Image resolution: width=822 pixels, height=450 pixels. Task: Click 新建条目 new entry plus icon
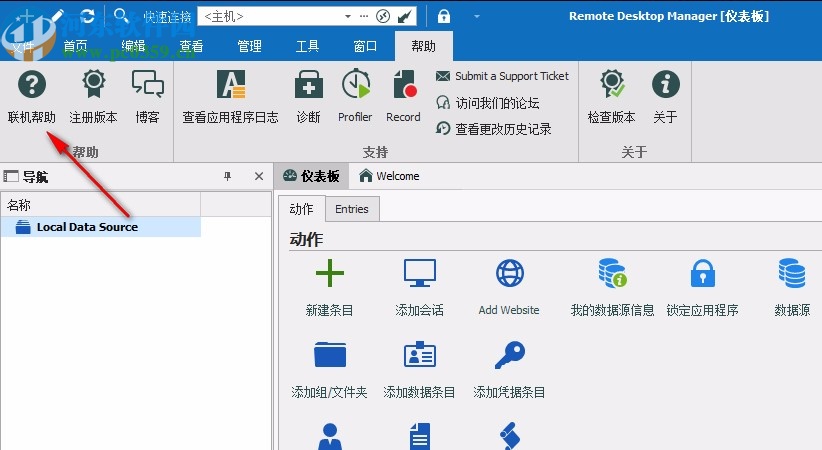[330, 273]
